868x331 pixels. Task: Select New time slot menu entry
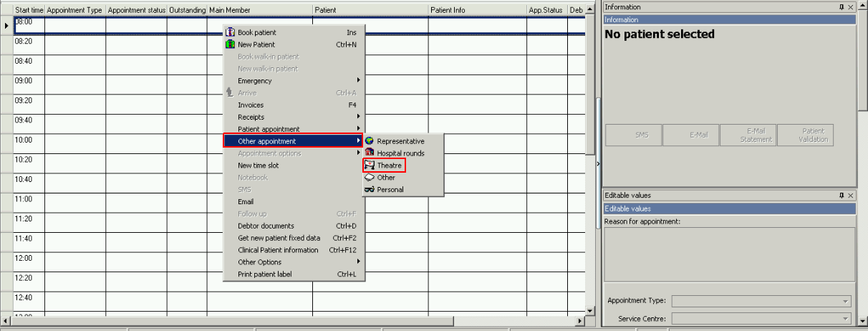click(x=294, y=165)
